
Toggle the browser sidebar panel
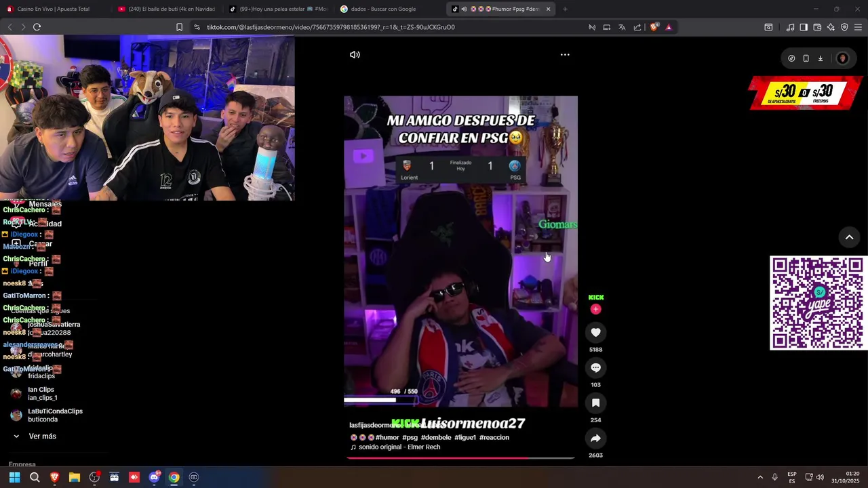(804, 27)
